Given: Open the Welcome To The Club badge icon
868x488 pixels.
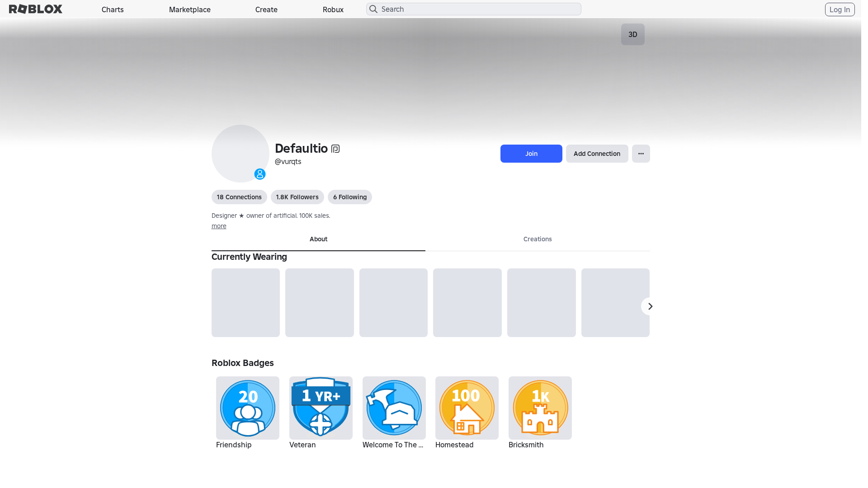Looking at the screenshot, I should point(394,408).
